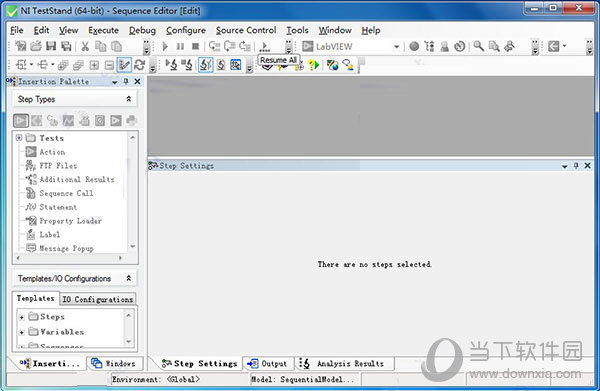Collapse Templates/IO Configurations section

tap(129, 278)
